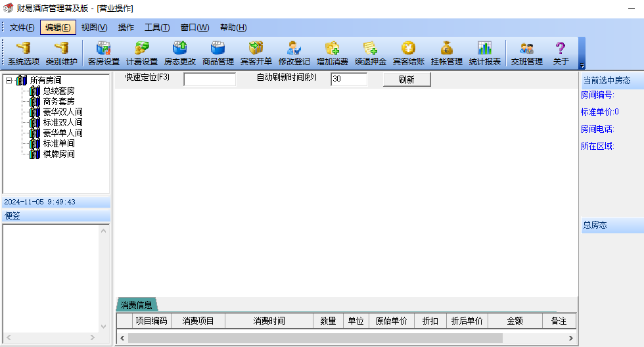Select the 商品管理 goods management icon
This screenshot has height=347, width=644.
pos(218,53)
